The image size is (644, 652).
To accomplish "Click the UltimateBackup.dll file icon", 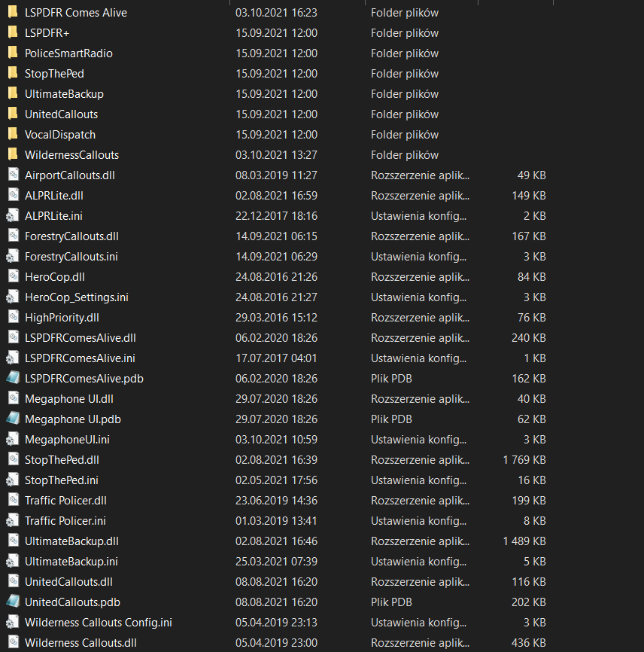I will 13,541.
